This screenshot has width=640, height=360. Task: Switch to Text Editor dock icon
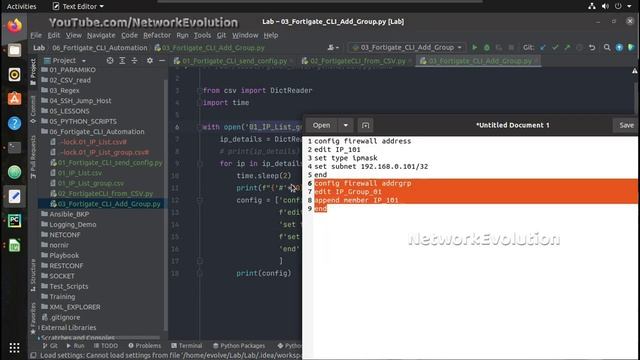[x=14, y=196]
